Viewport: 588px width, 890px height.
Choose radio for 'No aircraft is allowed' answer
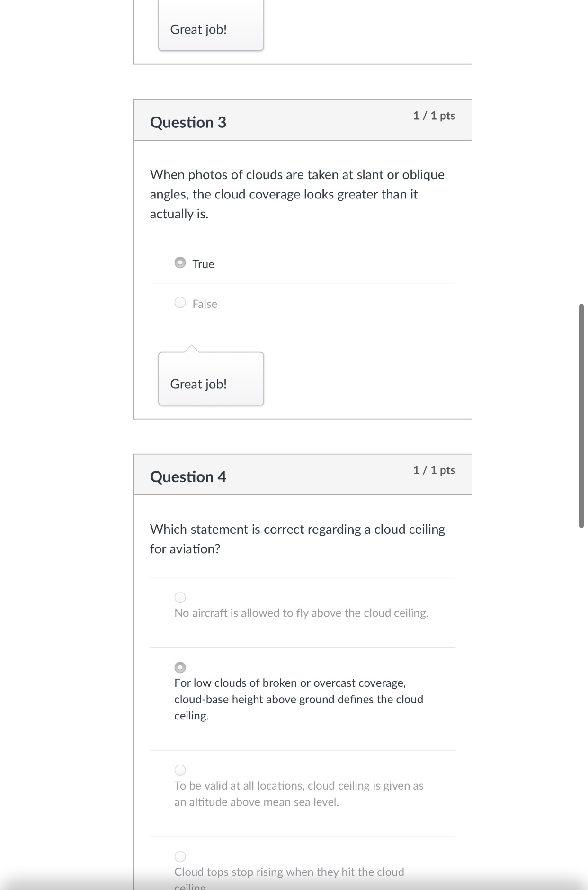coord(180,597)
